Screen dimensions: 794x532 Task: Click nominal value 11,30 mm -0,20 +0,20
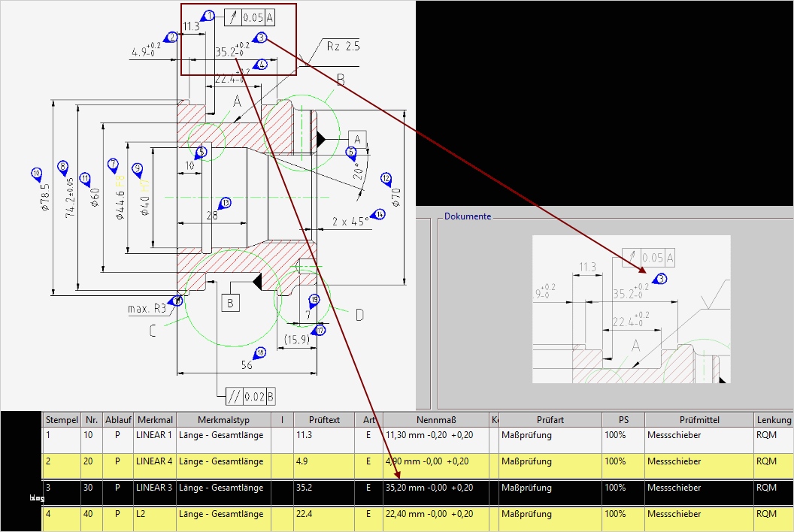tap(436, 440)
